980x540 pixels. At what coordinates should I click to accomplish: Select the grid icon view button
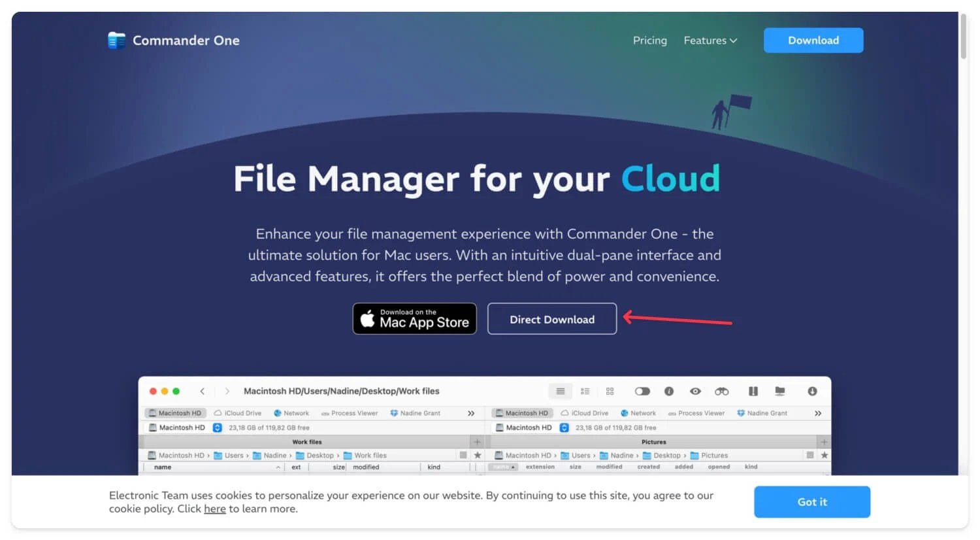click(610, 391)
